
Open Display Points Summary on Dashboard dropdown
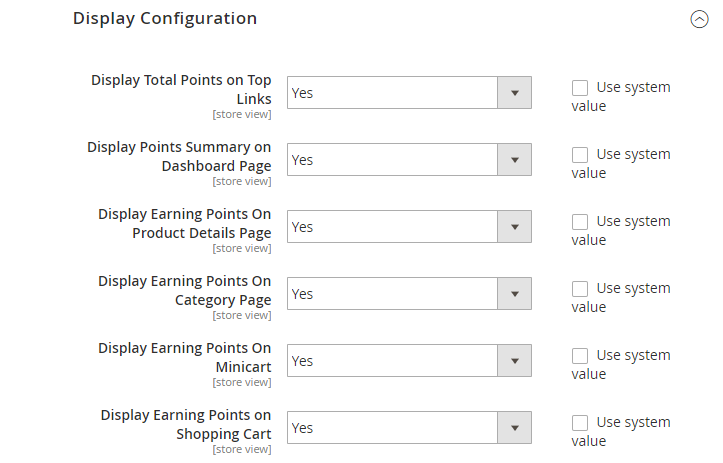[x=409, y=160]
